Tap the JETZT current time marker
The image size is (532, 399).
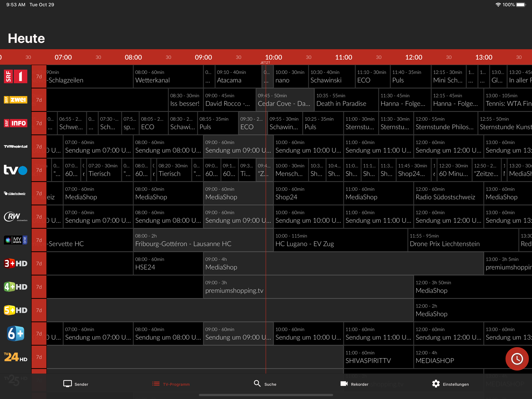(265, 63)
